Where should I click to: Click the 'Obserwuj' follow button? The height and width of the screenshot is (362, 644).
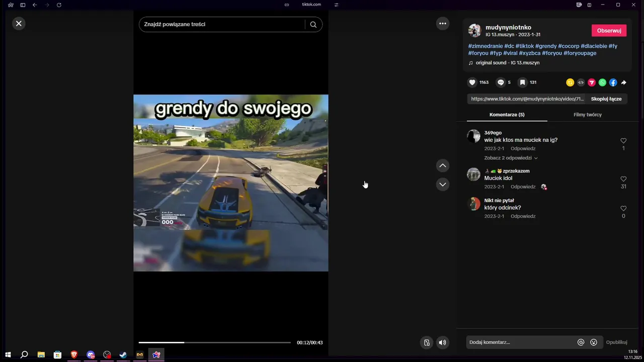coord(609,31)
